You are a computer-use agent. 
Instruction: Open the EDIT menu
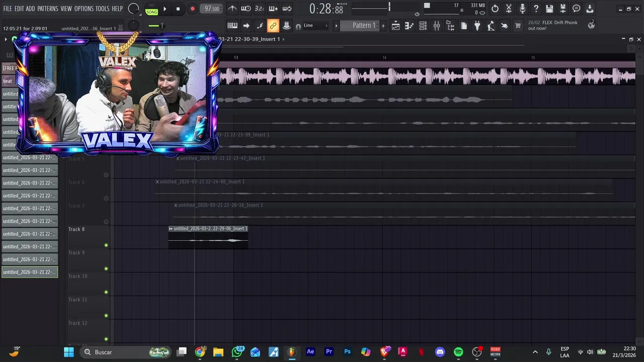[x=19, y=9]
